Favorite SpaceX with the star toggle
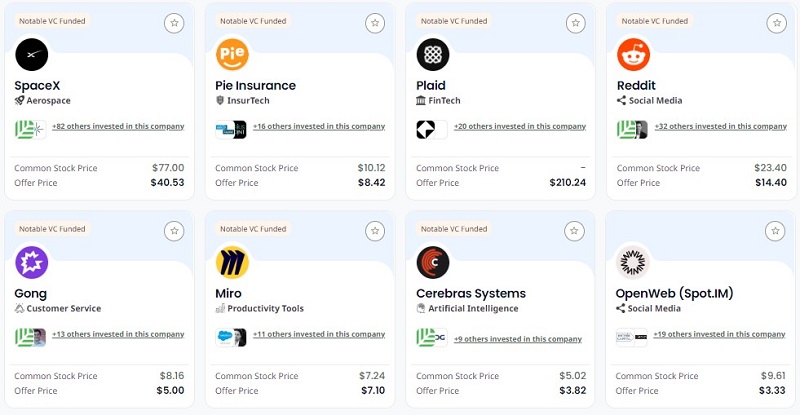The image size is (800, 415). coord(173,23)
